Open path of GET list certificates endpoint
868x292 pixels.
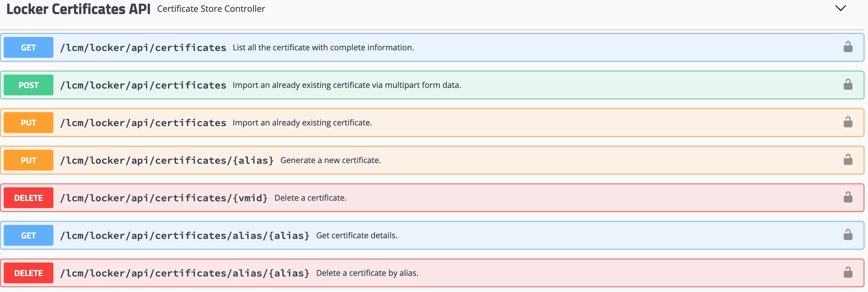click(143, 48)
